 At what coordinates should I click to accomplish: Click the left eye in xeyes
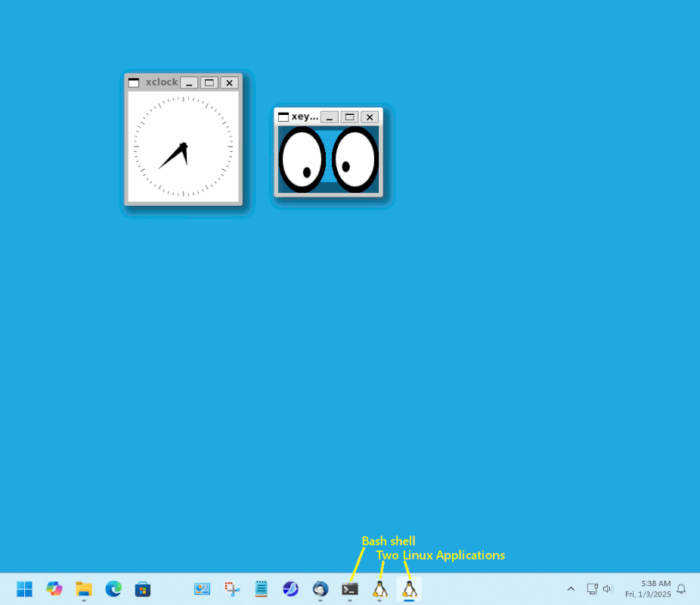pyautogui.click(x=302, y=160)
